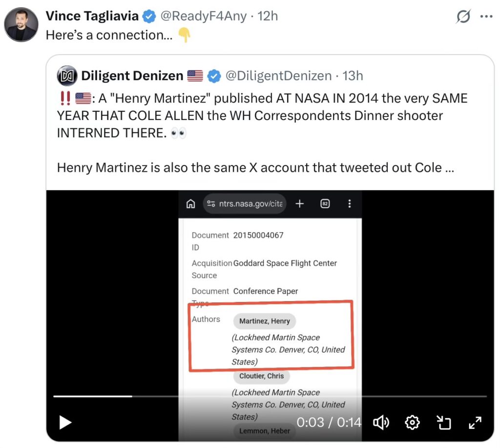
Task: Open the Vince Tagliavia name link
Action: (x=93, y=16)
